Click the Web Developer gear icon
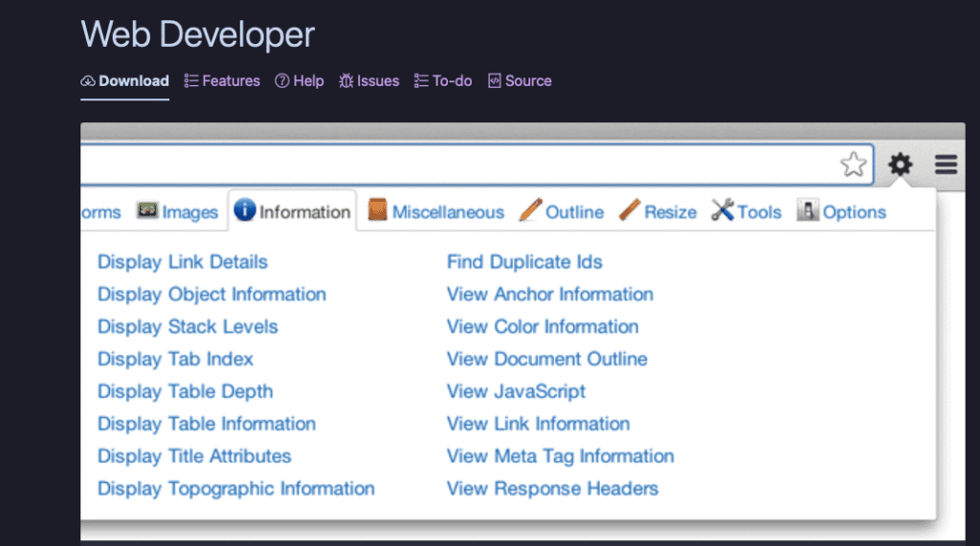Viewport: 980px width, 546px height. pyautogui.click(x=900, y=165)
